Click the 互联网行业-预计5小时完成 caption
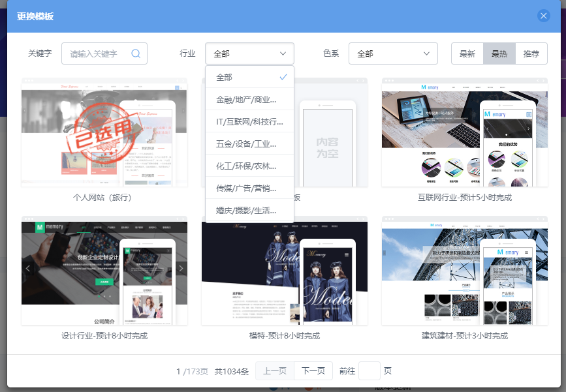The height and width of the screenshot is (392, 566). click(465, 197)
